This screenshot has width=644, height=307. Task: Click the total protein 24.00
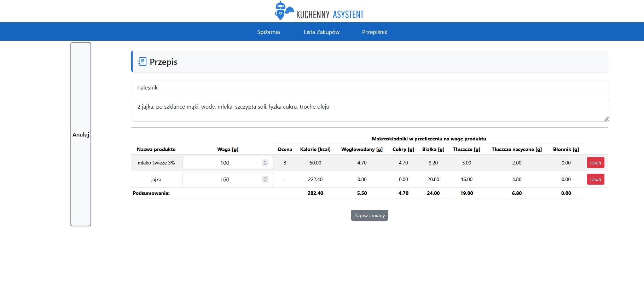[x=433, y=193]
